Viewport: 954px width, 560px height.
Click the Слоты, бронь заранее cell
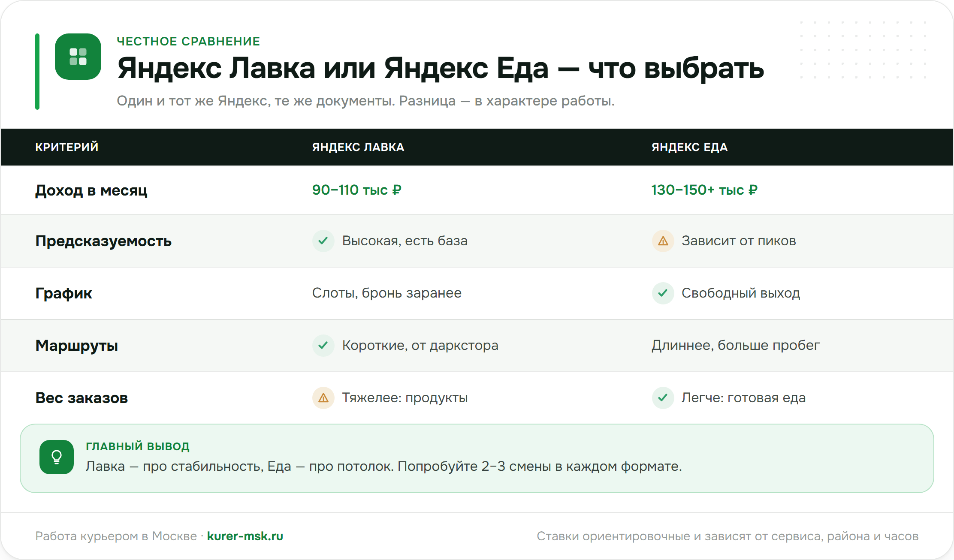pos(387,293)
